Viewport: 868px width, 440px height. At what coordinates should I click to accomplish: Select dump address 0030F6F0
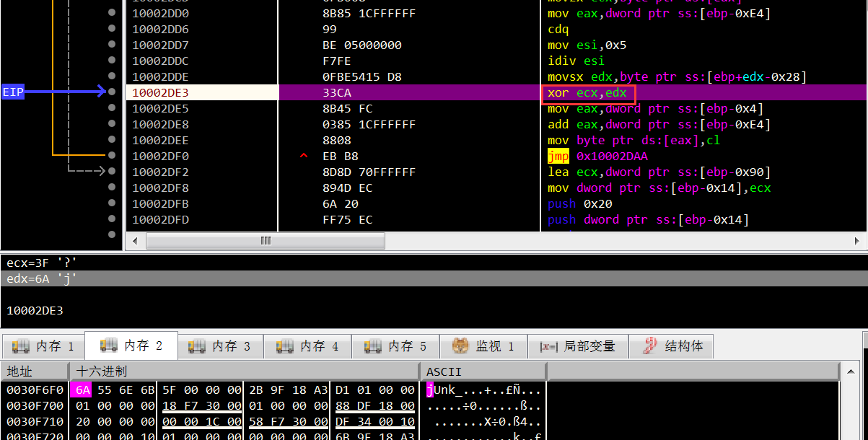tap(35, 390)
